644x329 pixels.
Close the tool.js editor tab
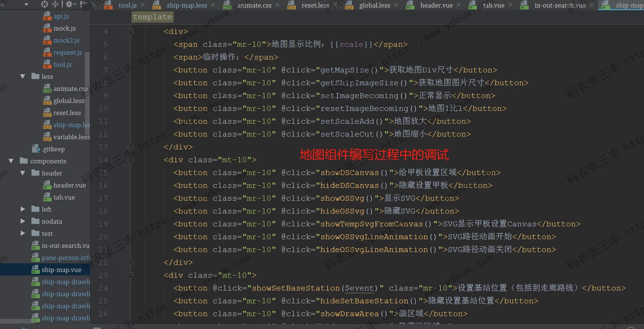pyautogui.click(x=142, y=5)
